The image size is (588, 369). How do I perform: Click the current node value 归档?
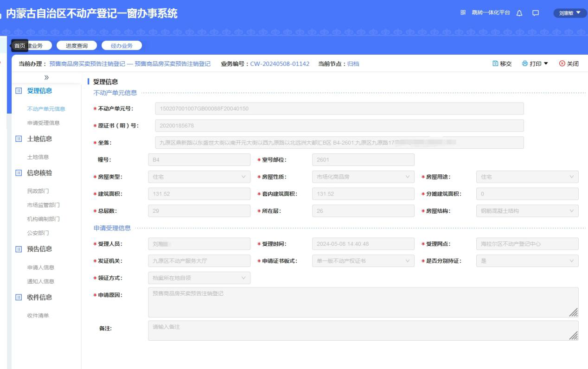coord(353,64)
